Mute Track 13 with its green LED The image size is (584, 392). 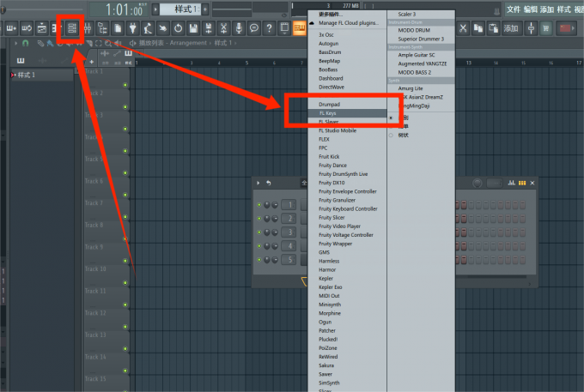(125, 349)
